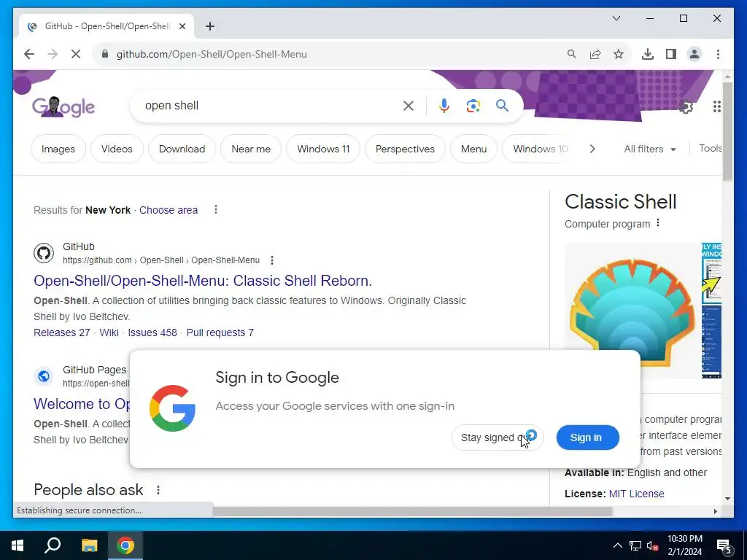Image resolution: width=747 pixels, height=560 pixels.
Task: Click the share page icon in address bar
Action: click(595, 54)
